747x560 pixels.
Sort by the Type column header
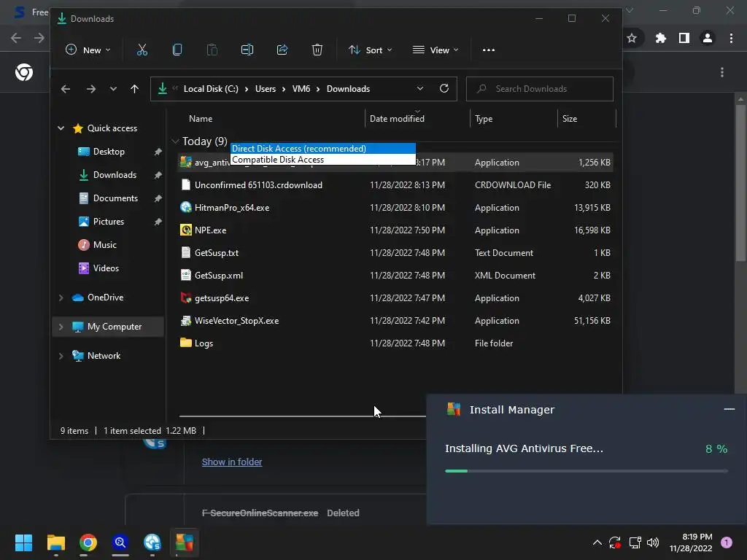pyautogui.click(x=484, y=119)
